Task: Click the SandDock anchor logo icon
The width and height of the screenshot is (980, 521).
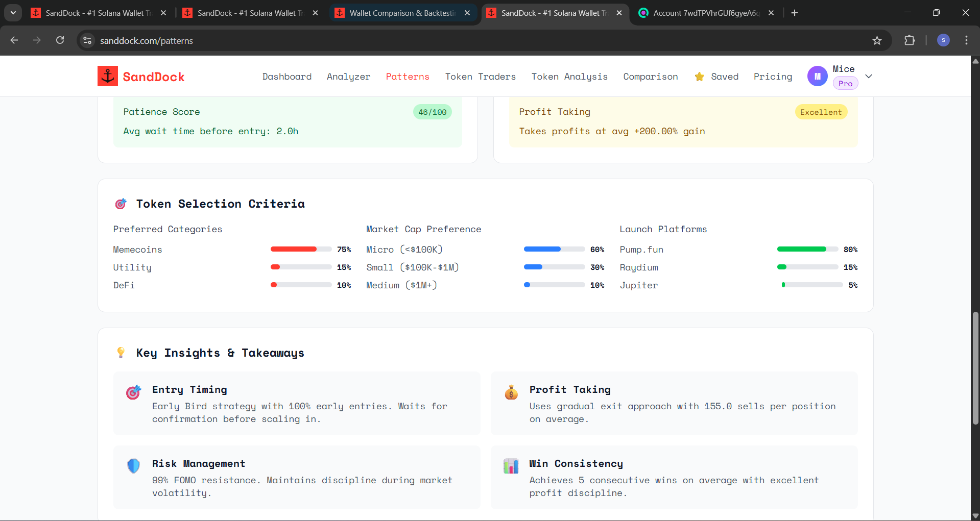Action: point(108,76)
